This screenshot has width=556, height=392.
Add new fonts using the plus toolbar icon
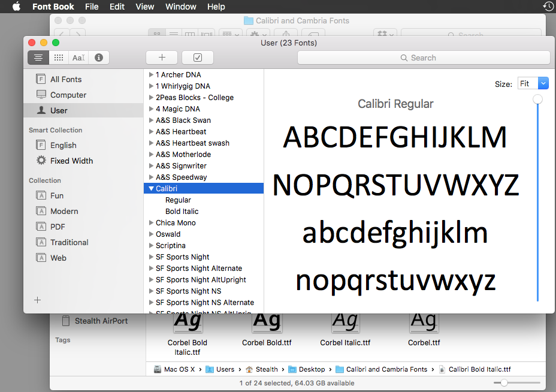tap(161, 58)
